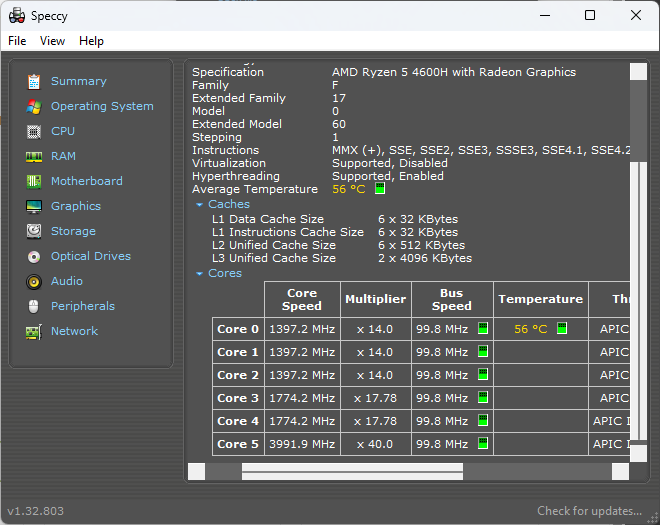660x525 pixels.
Task: Click the Speccy app icon in title bar
Action: pyautogui.click(x=17, y=16)
